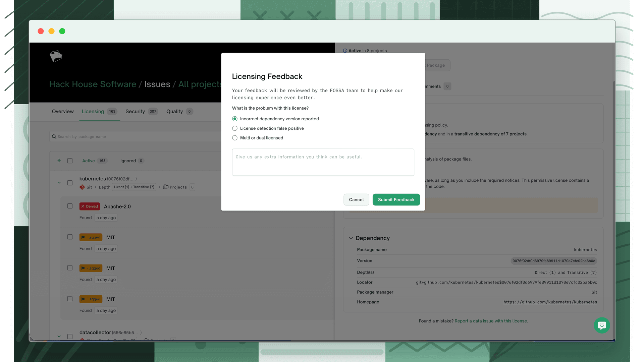Click the All projects breadcrumb
The height and width of the screenshot is (362, 644).
[200, 84]
